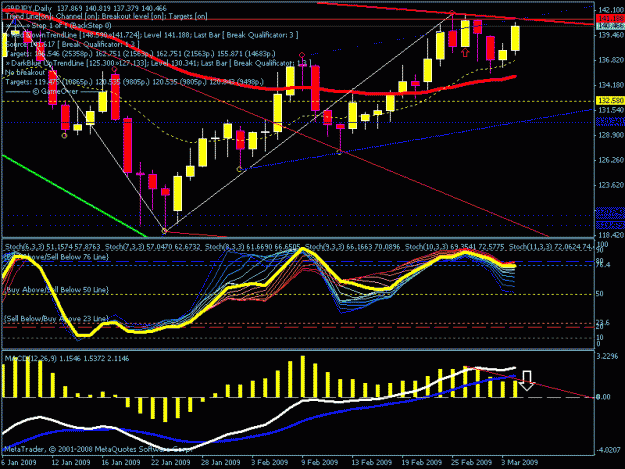Click the 142.100 price axis value

click(x=611, y=10)
